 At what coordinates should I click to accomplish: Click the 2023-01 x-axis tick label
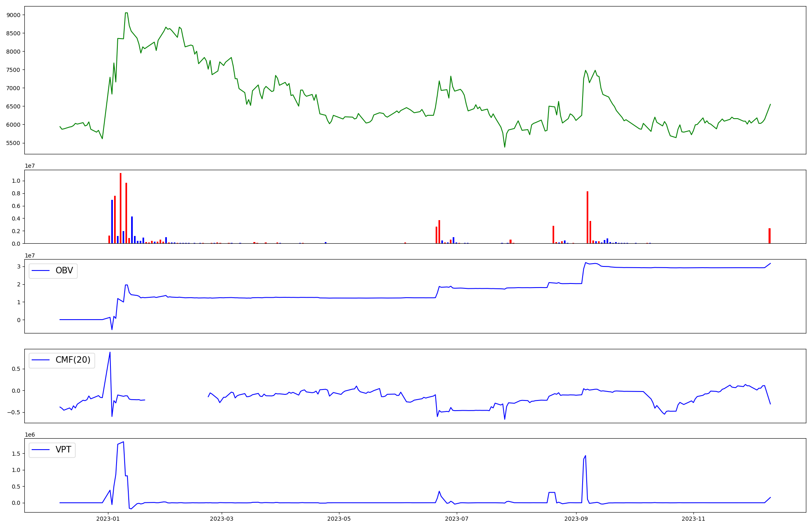click(x=108, y=519)
